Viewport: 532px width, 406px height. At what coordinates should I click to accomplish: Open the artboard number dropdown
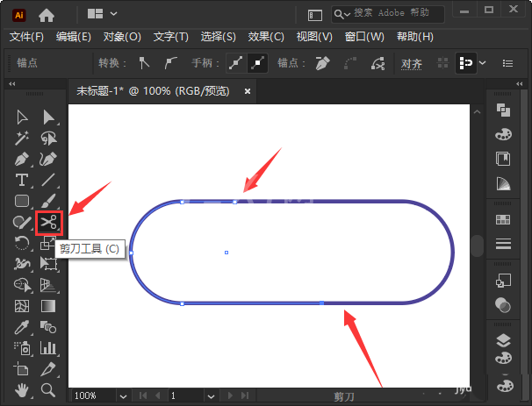click(x=211, y=395)
